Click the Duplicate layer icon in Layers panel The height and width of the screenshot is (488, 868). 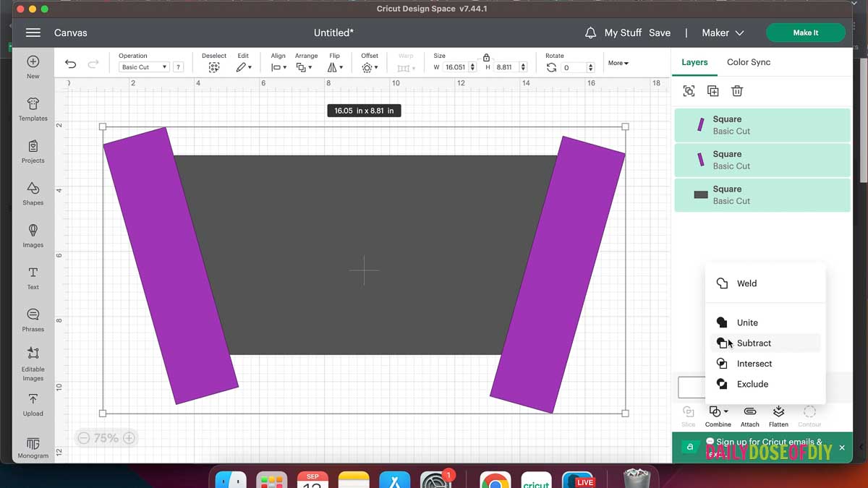712,90
